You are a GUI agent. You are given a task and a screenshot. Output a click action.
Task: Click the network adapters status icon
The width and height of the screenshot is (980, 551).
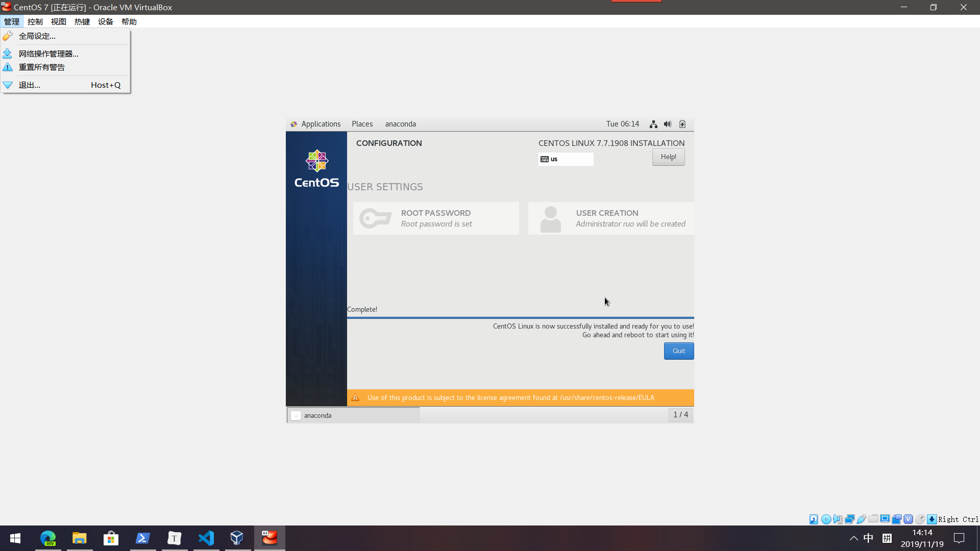[x=850, y=519]
